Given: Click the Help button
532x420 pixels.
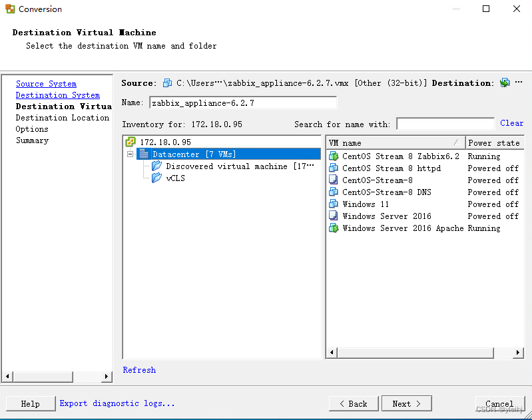Looking at the screenshot, I should pos(31,404).
